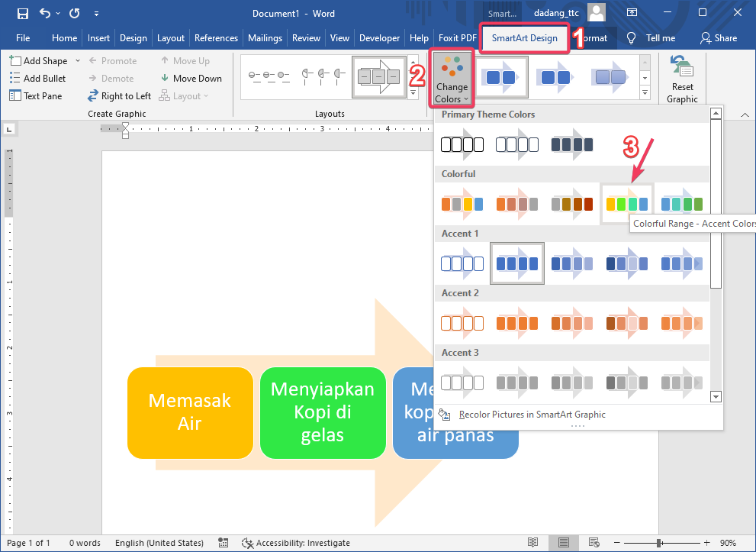Select Colorful Range Accent Colors variation
This screenshot has height=552, width=756.
coord(626,203)
